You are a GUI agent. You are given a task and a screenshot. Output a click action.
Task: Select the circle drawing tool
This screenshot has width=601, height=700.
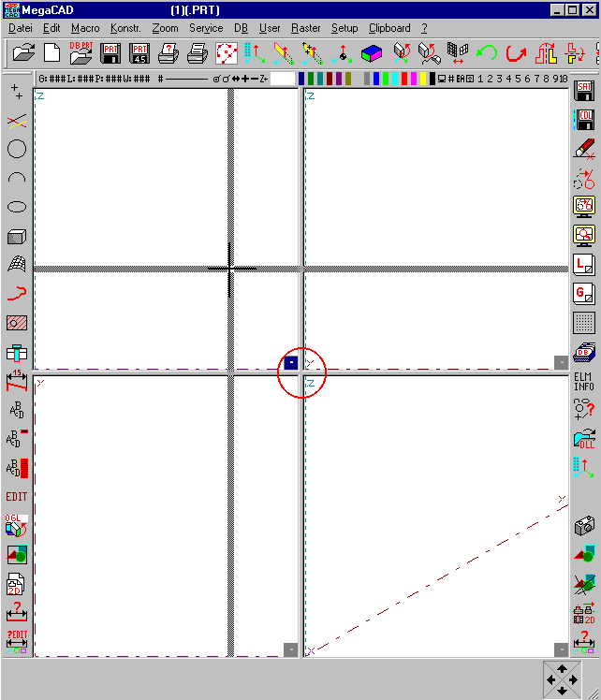pyautogui.click(x=17, y=149)
